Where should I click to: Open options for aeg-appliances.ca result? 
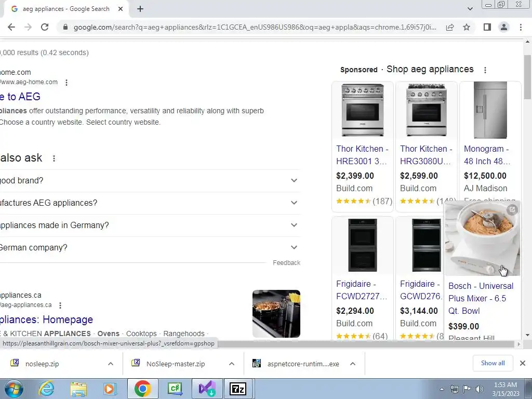point(60,305)
